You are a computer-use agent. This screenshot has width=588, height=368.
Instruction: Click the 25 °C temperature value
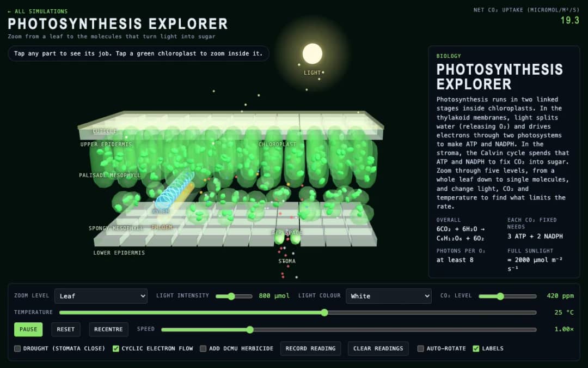coord(564,312)
